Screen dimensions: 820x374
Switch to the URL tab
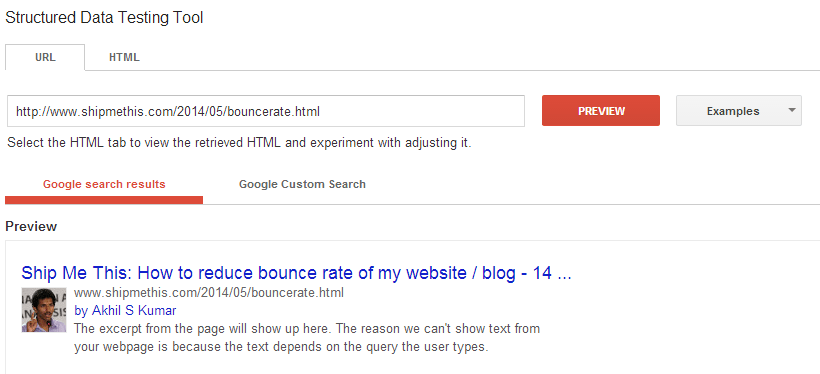pos(45,58)
